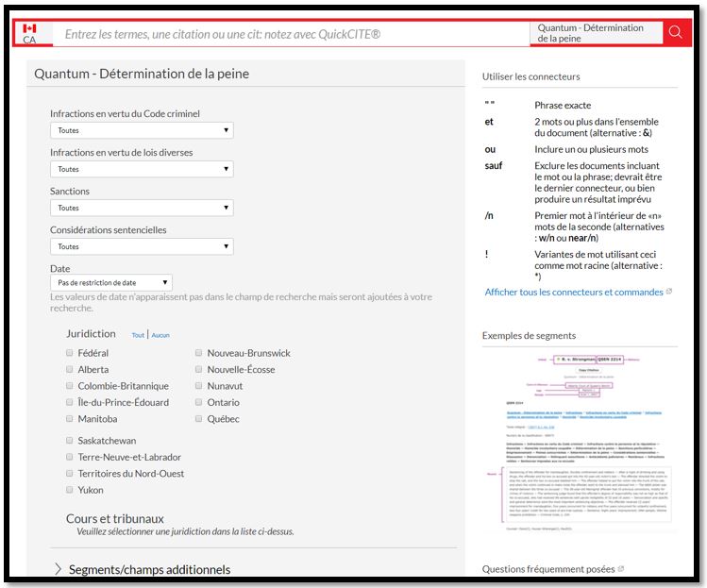Select the Nunavut checkbox
The image size is (707, 588).
198,385
